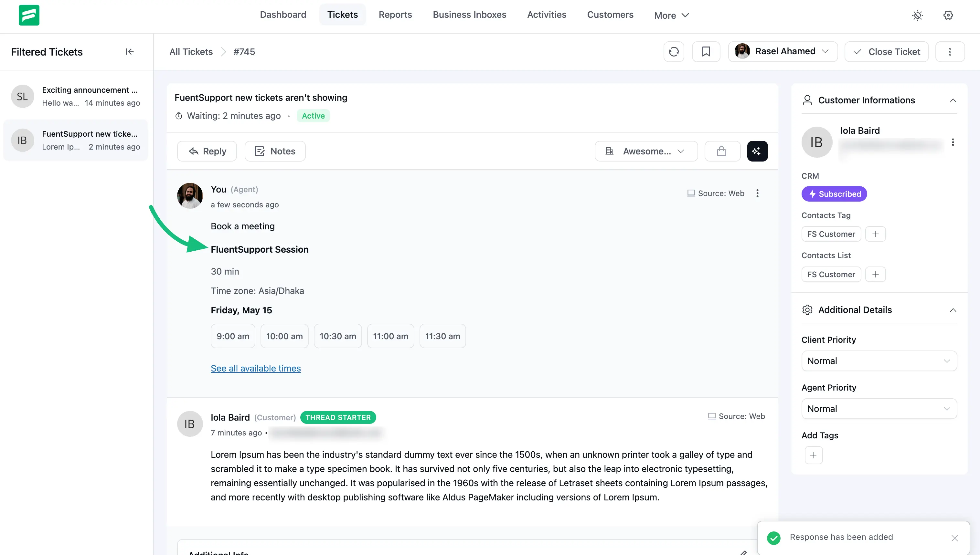Image resolution: width=980 pixels, height=555 pixels.
Task: Add a new Contacts List with plus button
Action: coord(876,275)
